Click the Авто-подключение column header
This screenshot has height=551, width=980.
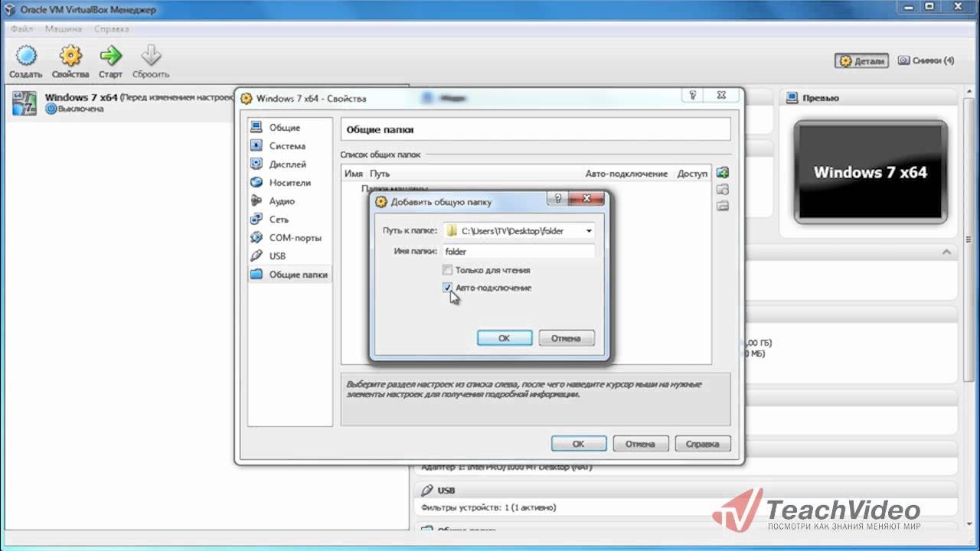(626, 174)
